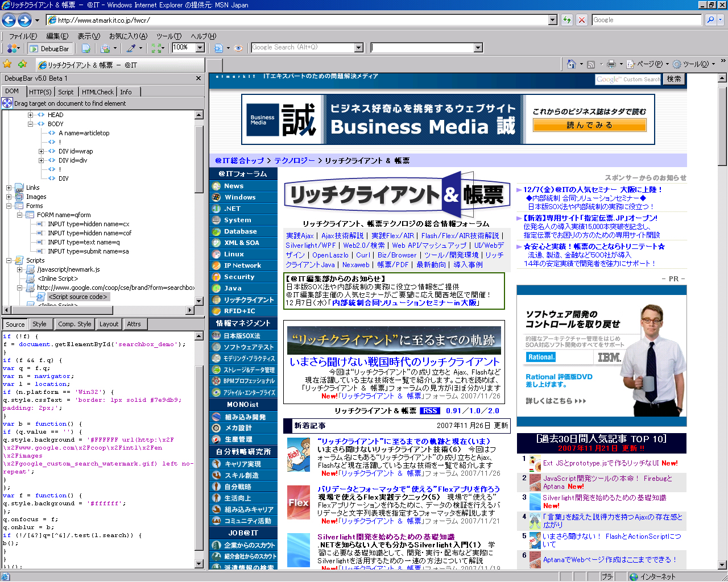Switch to the HTMLCheck tab in DebugBar

click(x=98, y=92)
